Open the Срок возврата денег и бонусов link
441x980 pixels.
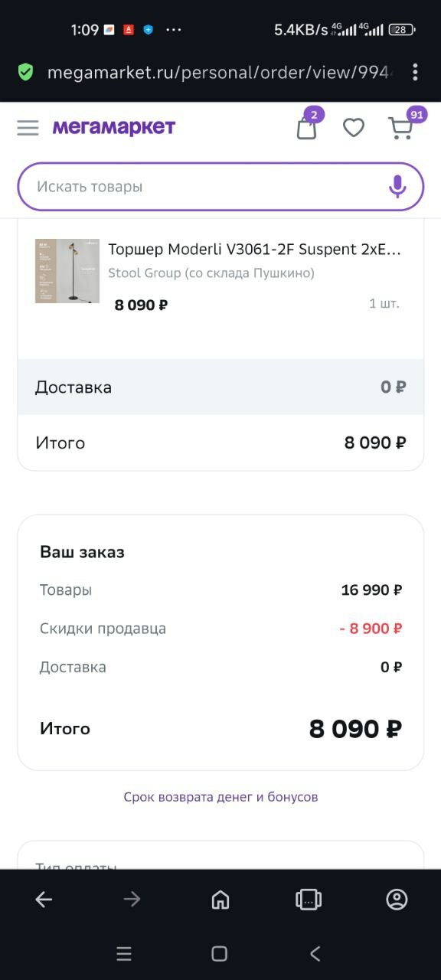(220, 796)
